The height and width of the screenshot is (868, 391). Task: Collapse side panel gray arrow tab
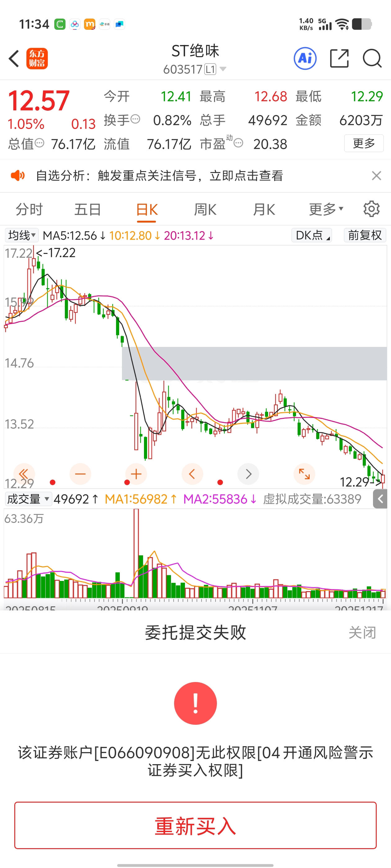(x=380, y=499)
